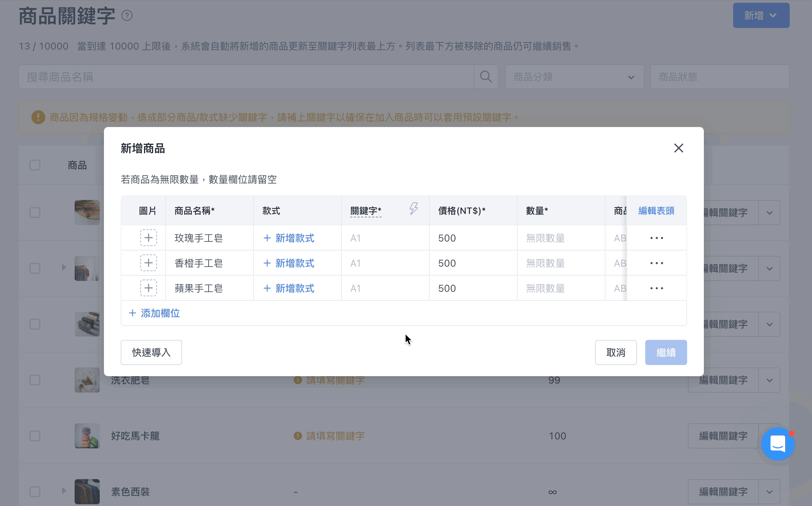Expand the 素色西裝 row triangle

tap(64, 491)
